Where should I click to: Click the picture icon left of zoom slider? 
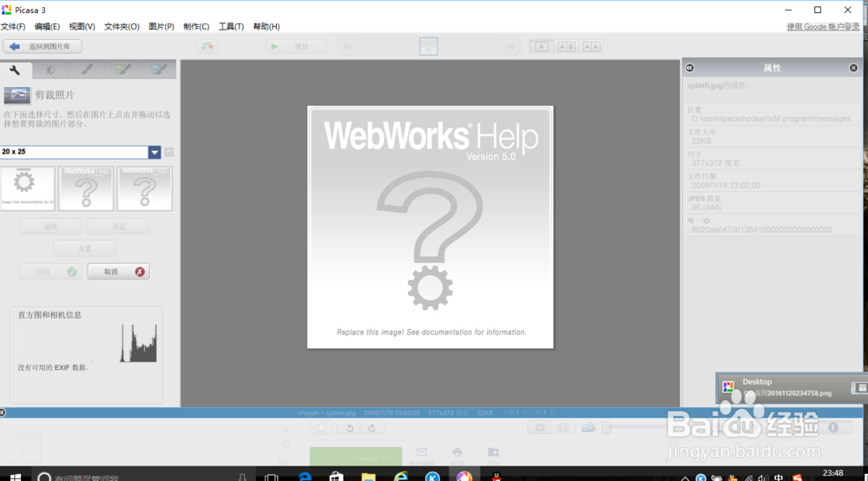pyautogui.click(x=589, y=428)
